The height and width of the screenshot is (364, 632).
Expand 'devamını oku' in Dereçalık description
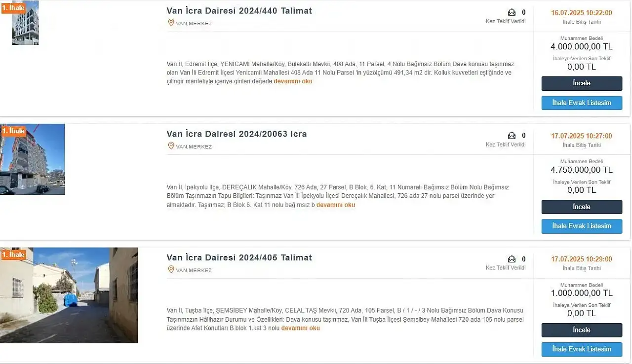tap(336, 205)
